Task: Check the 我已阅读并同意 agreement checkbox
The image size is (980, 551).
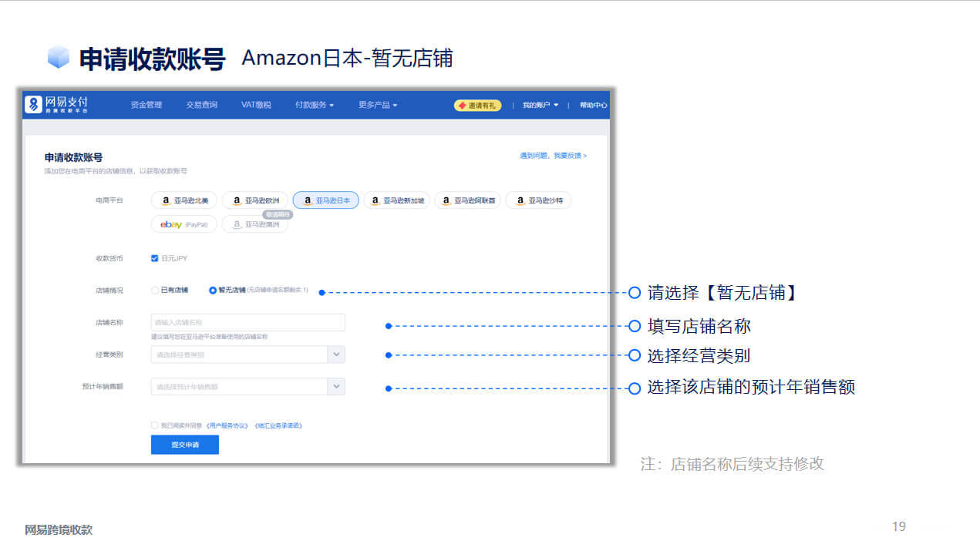Action: [x=155, y=425]
